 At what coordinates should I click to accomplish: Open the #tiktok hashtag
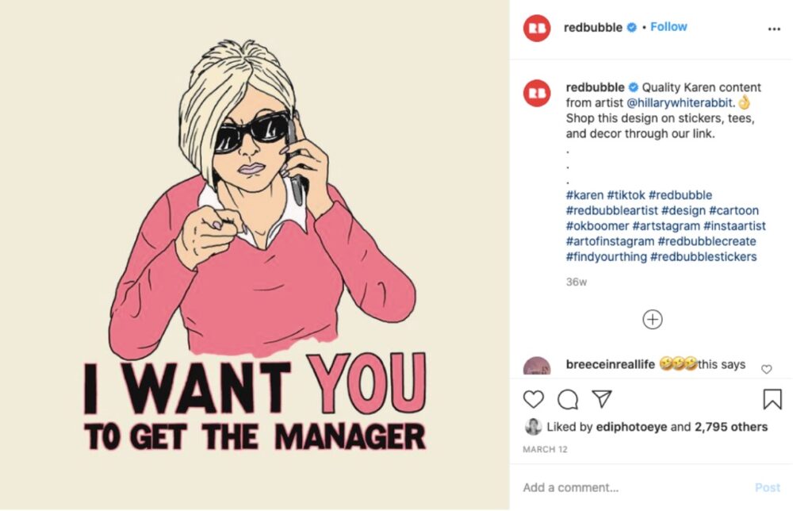[626, 195]
